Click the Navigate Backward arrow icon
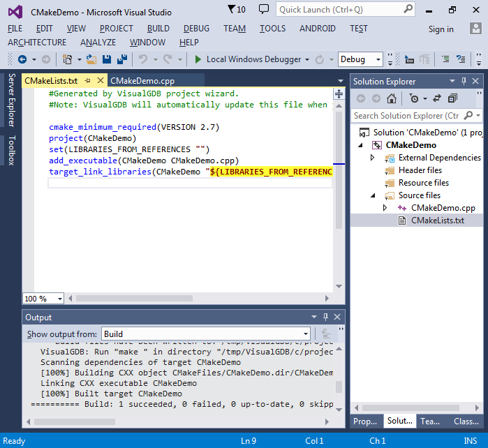 click(x=22, y=59)
